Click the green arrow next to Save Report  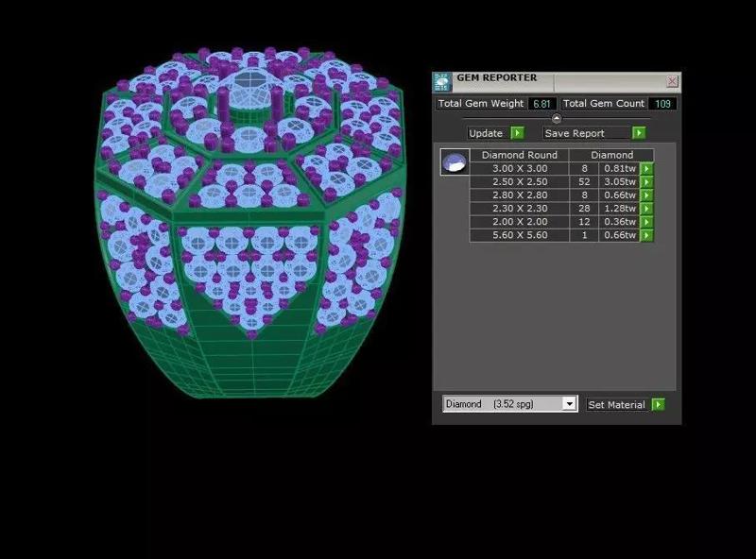click(639, 133)
